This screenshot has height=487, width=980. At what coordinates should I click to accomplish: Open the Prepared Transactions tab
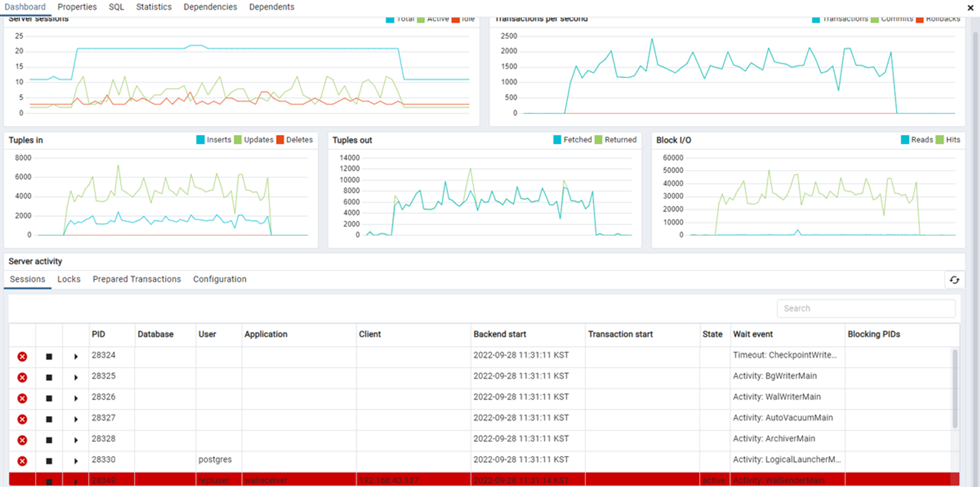click(x=137, y=279)
